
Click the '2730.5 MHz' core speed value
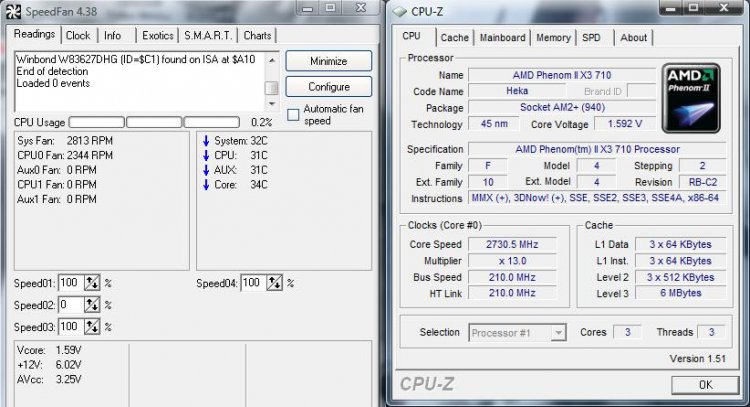pyautogui.click(x=512, y=244)
